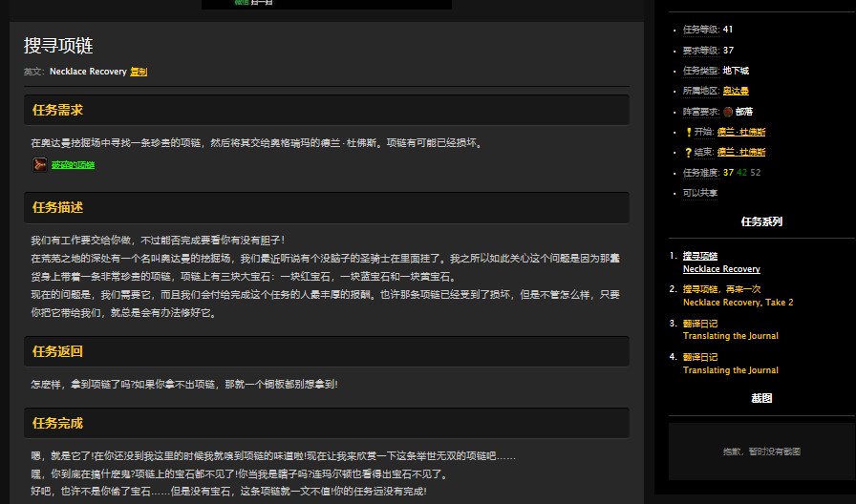Click the 任务描述 section header
This screenshot has height=504, width=856.
click(x=57, y=207)
